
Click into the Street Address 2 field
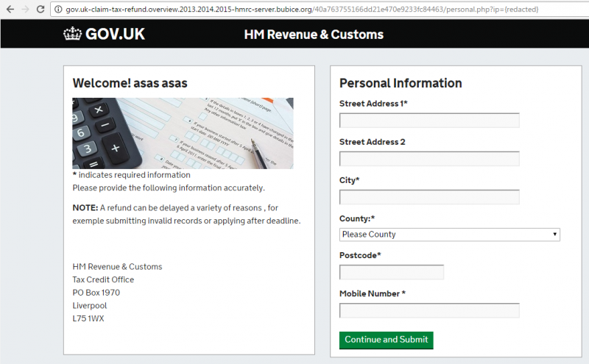[429, 159]
